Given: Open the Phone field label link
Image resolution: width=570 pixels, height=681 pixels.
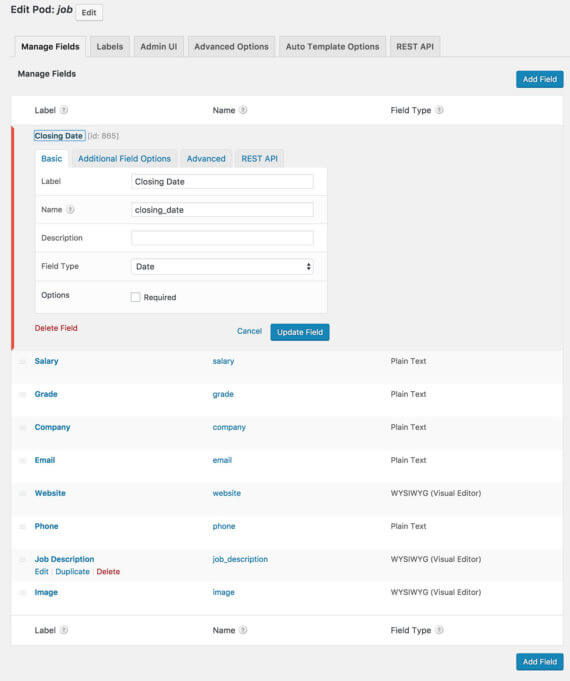Looking at the screenshot, I should point(46,526).
